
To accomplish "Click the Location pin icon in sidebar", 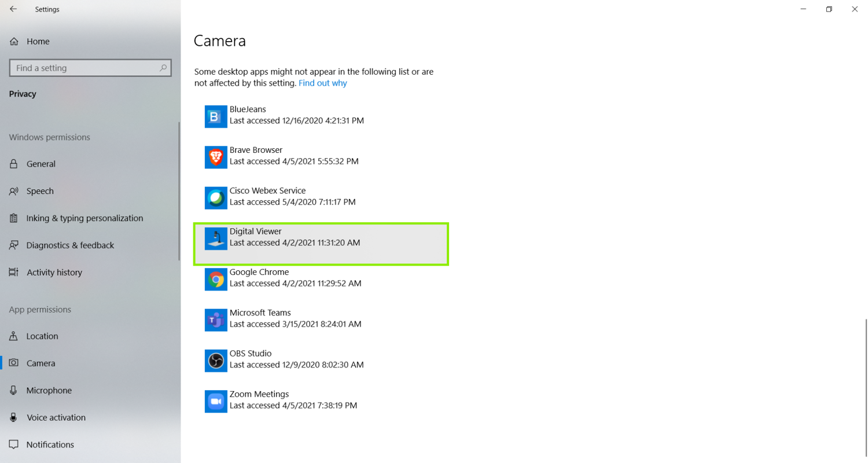I will click(x=13, y=336).
